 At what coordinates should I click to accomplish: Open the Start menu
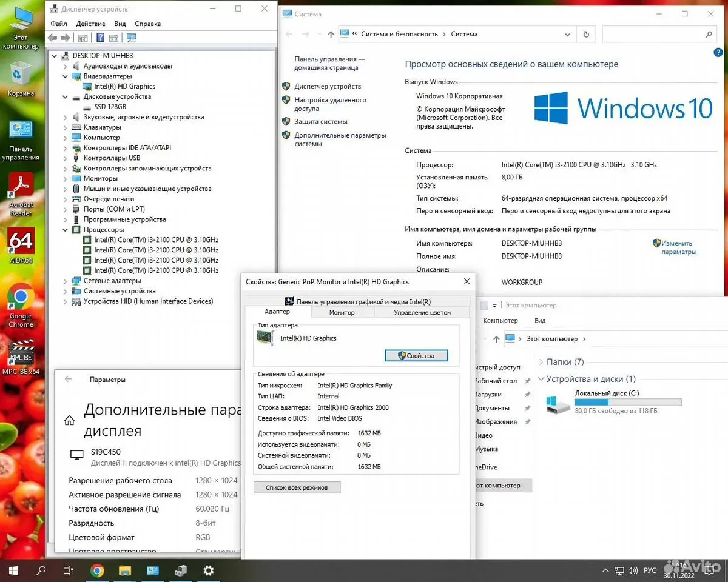point(13,570)
